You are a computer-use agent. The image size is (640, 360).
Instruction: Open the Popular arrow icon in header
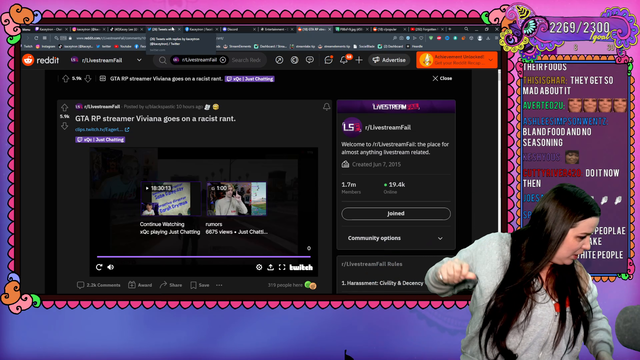[279, 60]
